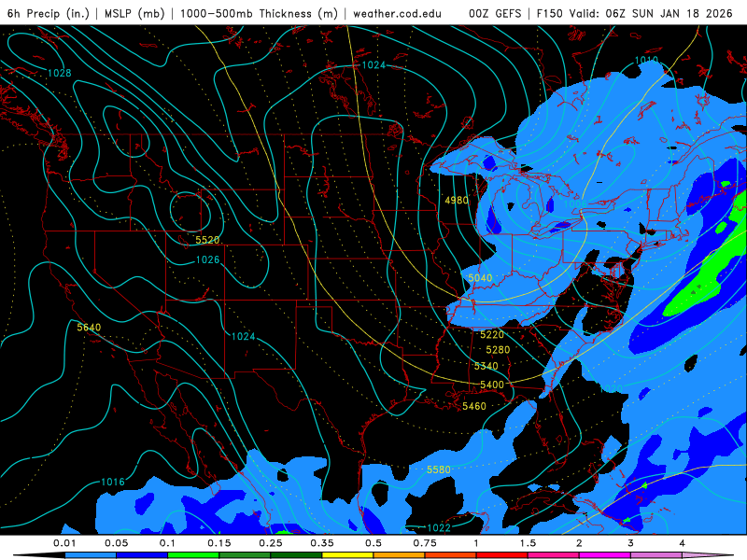The image size is (747, 560).
Task: Click the dark blue 0.05-0.1 legend swatch
Action: (142, 555)
